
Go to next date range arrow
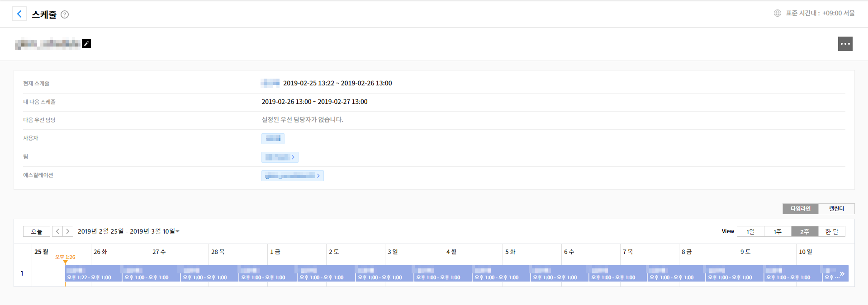68,231
